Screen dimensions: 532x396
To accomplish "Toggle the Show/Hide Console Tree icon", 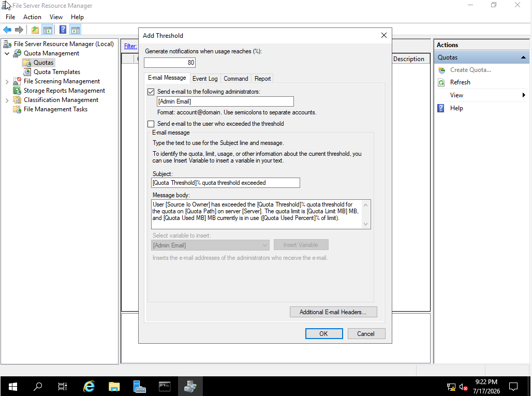I will point(48,30).
